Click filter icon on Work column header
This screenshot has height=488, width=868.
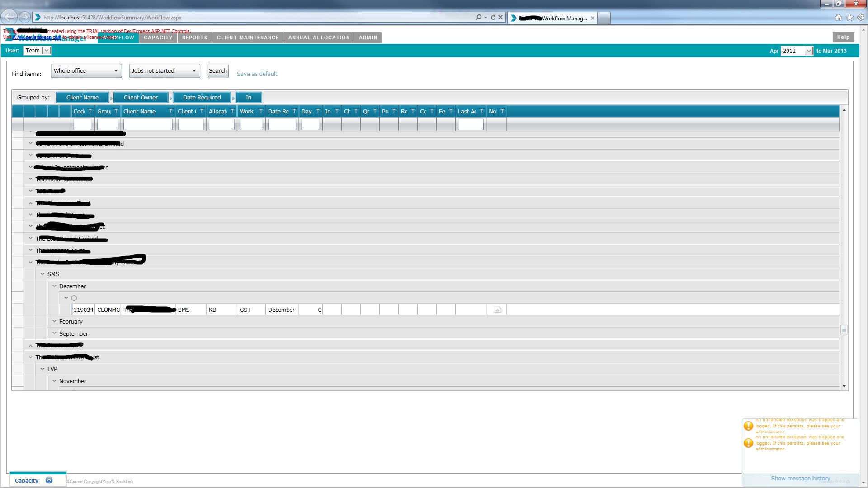(261, 111)
